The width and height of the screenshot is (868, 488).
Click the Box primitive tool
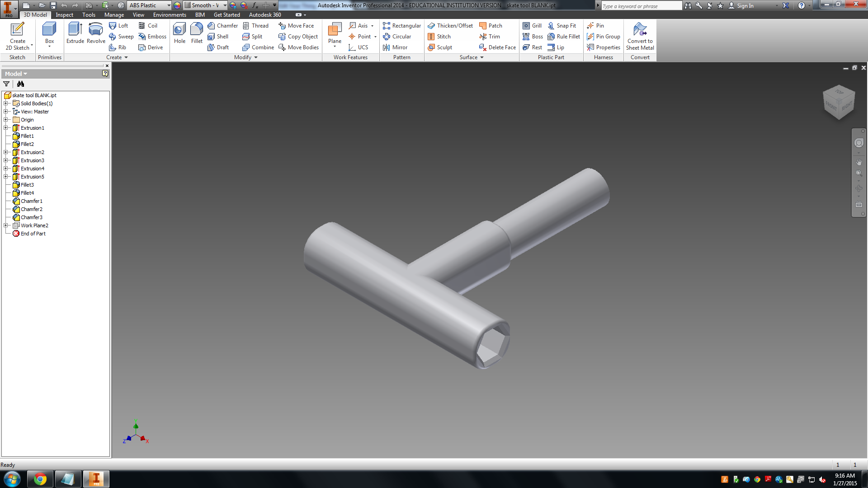click(x=49, y=34)
